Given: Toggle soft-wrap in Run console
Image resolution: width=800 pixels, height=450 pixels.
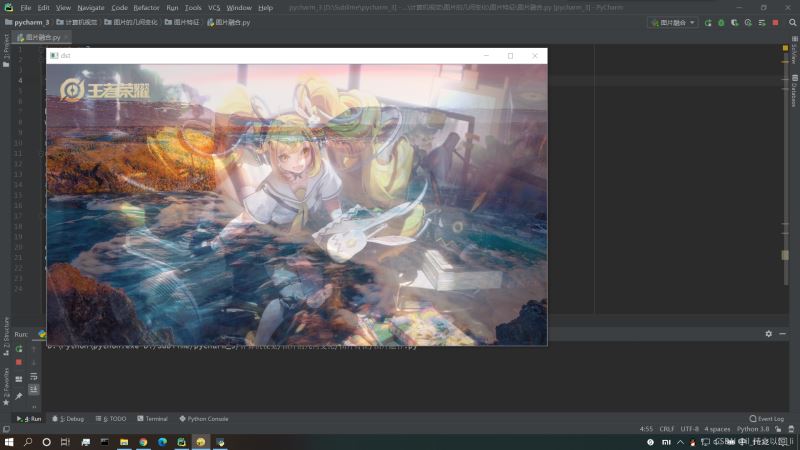Looking at the screenshot, I should pos(34,377).
